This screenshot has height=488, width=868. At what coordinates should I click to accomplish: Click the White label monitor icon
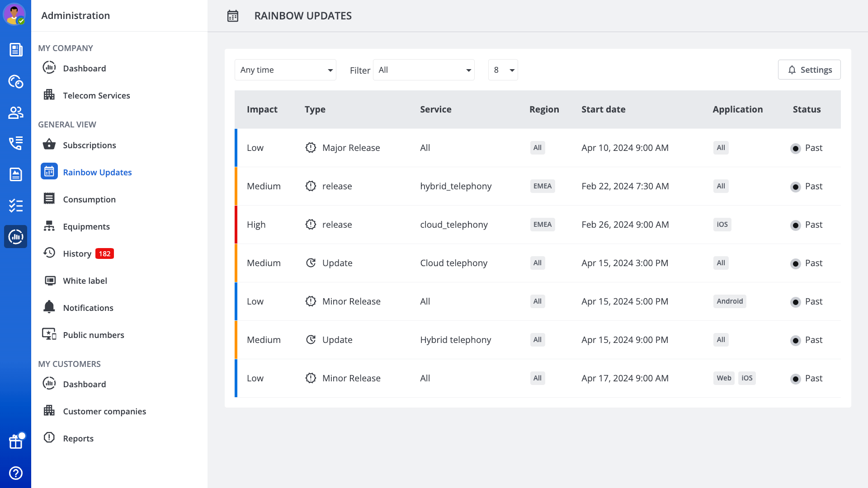(x=50, y=281)
